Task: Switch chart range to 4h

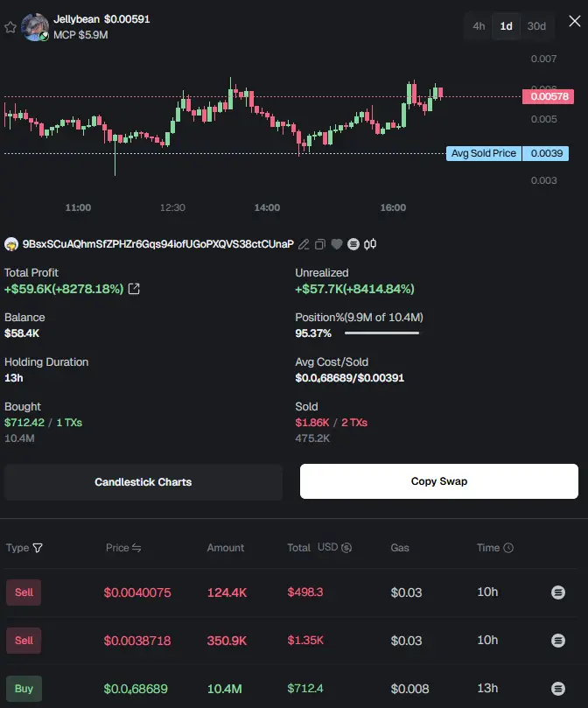Action: (x=479, y=26)
